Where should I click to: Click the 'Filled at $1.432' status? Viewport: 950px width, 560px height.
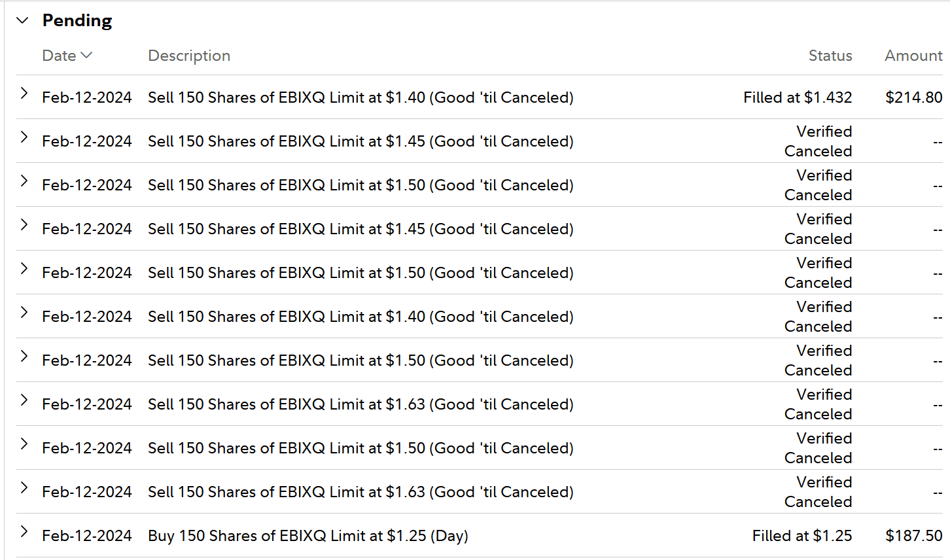(797, 97)
